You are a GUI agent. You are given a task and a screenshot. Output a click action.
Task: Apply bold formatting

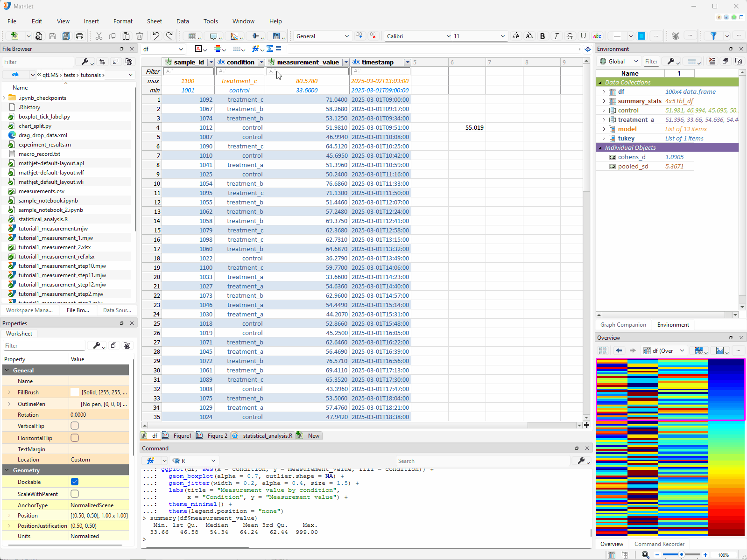(x=543, y=36)
